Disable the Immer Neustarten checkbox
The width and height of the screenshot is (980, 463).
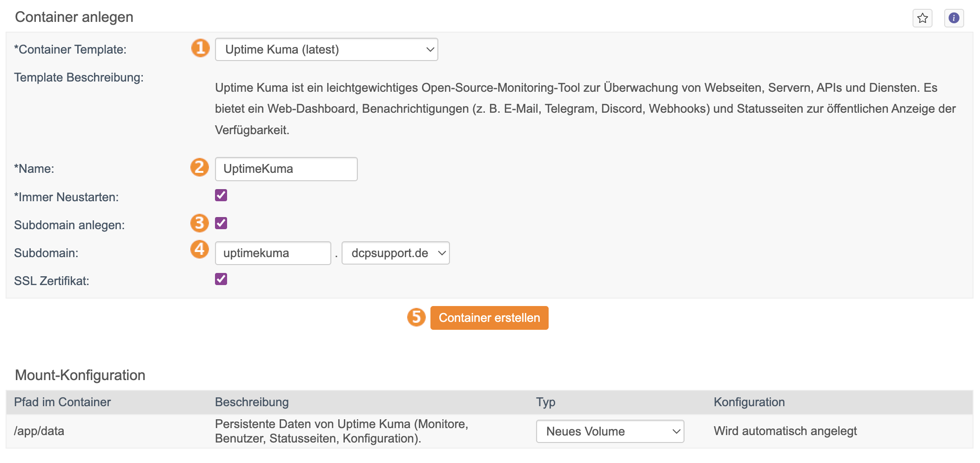coord(221,195)
